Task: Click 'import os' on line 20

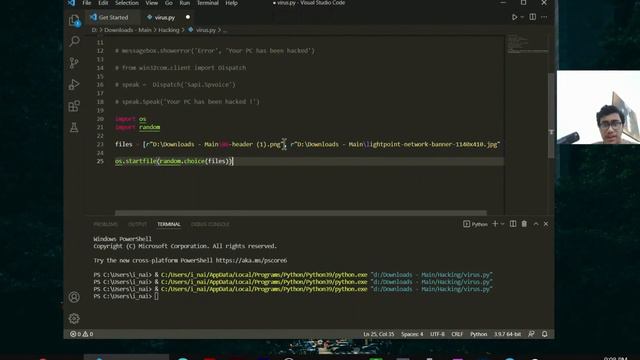Action: pos(131,119)
